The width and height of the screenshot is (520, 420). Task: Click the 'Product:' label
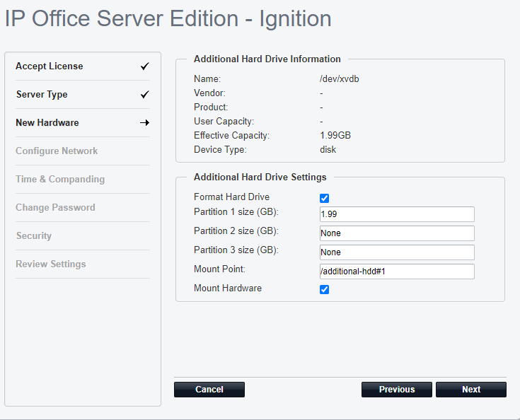coord(211,107)
